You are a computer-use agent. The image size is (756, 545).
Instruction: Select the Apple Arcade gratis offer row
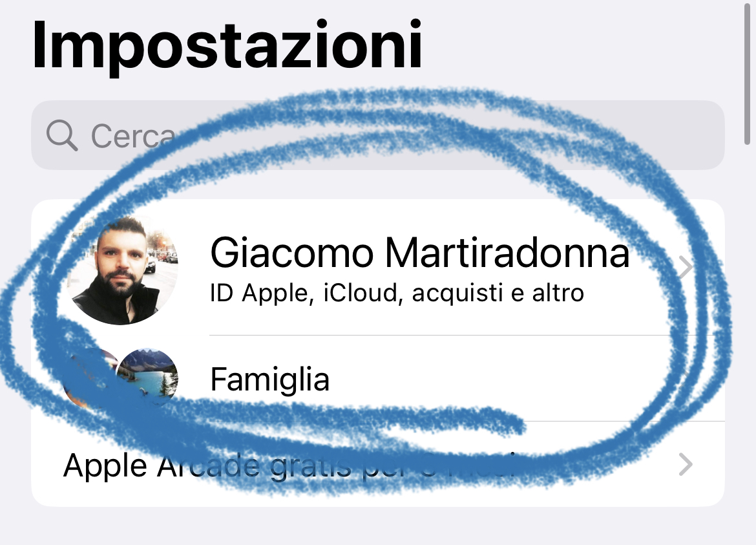(378, 464)
